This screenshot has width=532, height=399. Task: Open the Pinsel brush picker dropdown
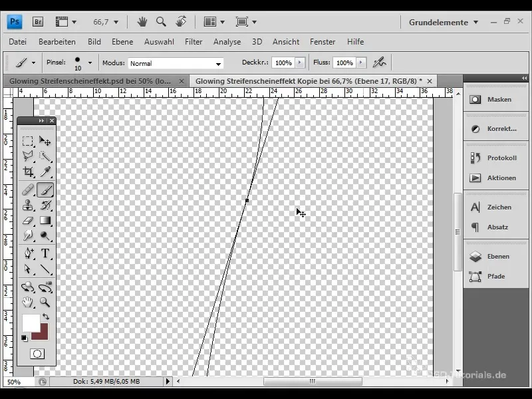tap(90, 63)
